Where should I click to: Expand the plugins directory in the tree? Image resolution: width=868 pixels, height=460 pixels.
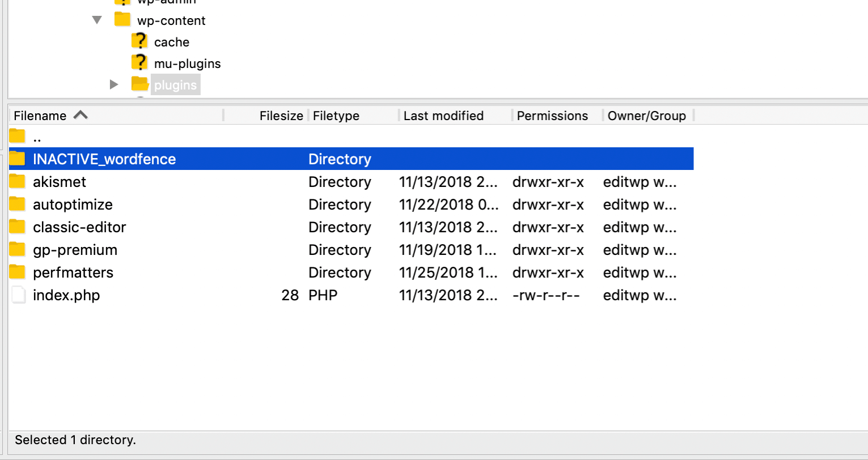(x=114, y=84)
